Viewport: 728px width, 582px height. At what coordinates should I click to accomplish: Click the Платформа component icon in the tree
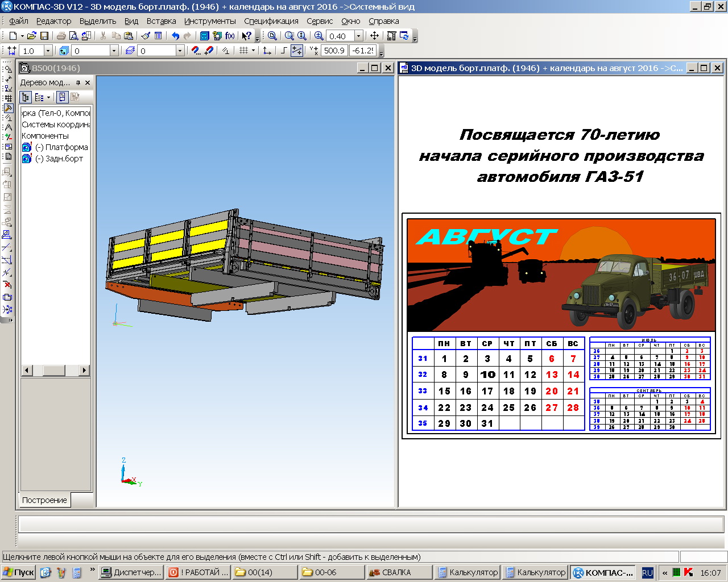point(27,147)
